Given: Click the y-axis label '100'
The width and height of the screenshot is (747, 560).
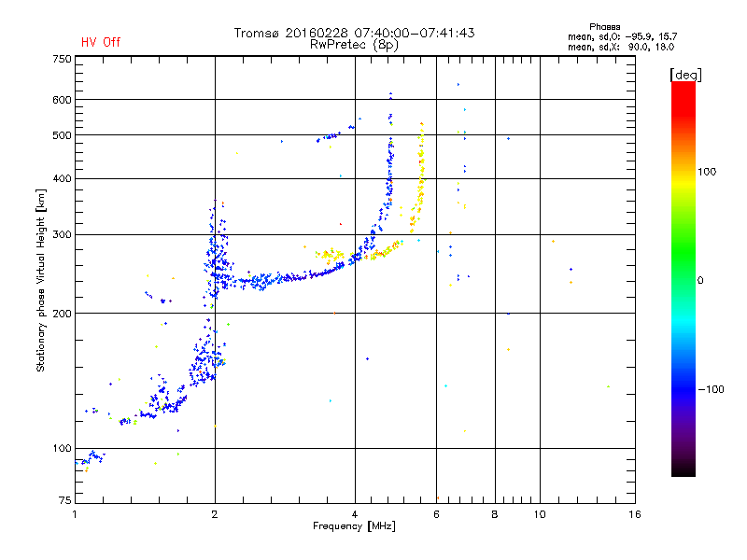Looking at the screenshot, I should coord(62,448).
